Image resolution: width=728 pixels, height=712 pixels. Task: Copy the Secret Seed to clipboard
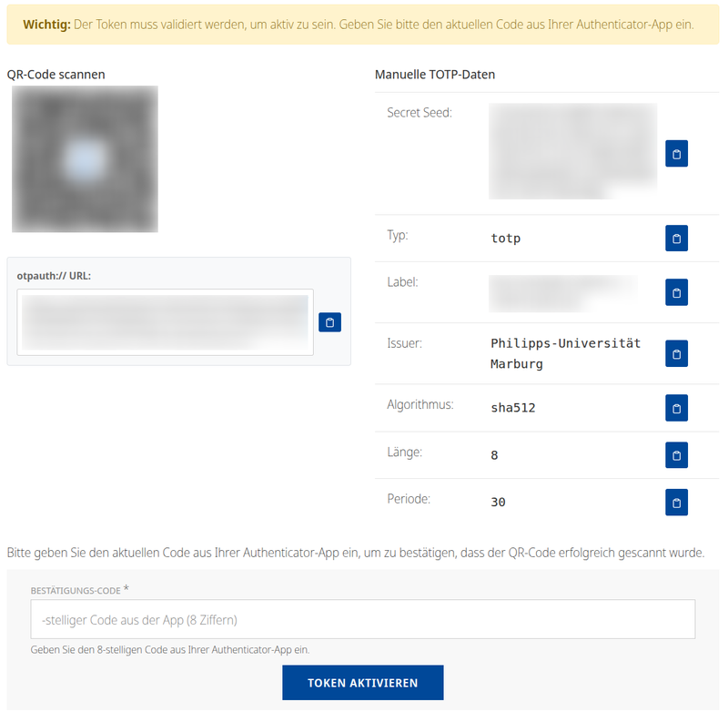[x=676, y=154]
